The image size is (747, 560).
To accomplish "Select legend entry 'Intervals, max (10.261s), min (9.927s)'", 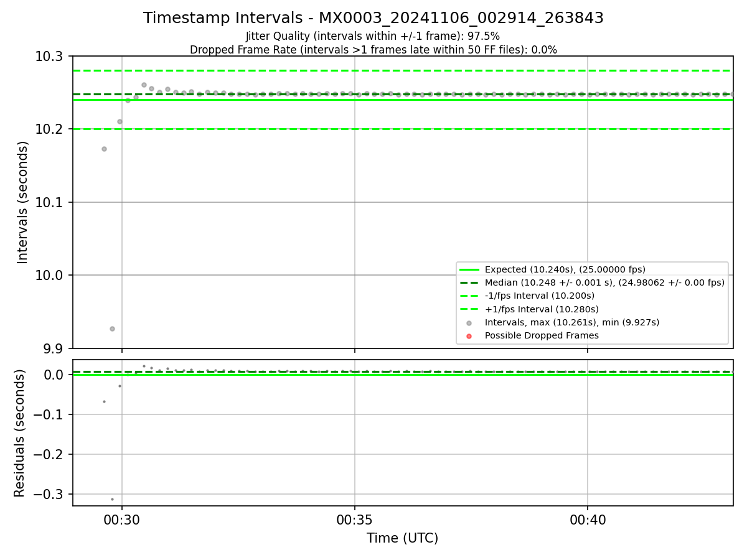I will (x=572, y=322).
